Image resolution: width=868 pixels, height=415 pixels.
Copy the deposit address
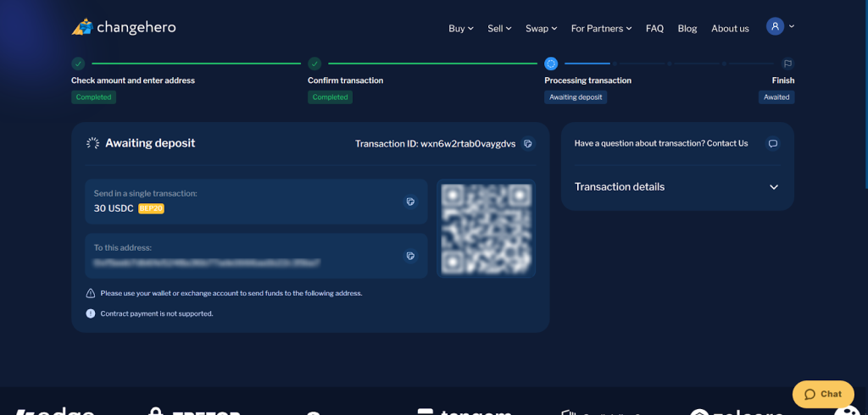point(410,256)
